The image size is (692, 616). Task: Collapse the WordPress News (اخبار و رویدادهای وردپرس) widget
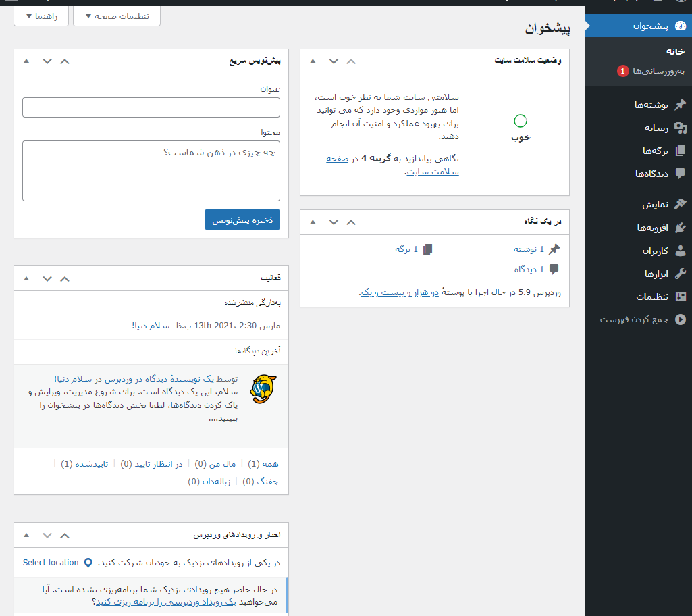coord(26,535)
